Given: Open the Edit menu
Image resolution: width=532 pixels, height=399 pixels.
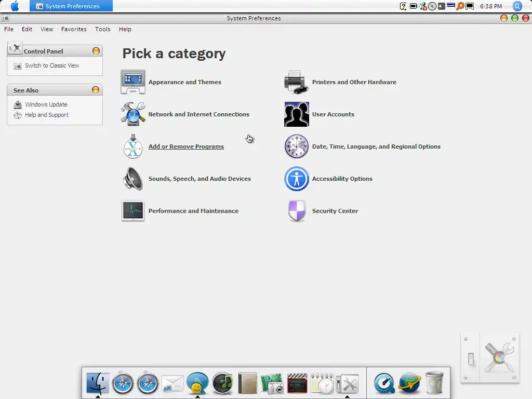Looking at the screenshot, I should [x=27, y=29].
